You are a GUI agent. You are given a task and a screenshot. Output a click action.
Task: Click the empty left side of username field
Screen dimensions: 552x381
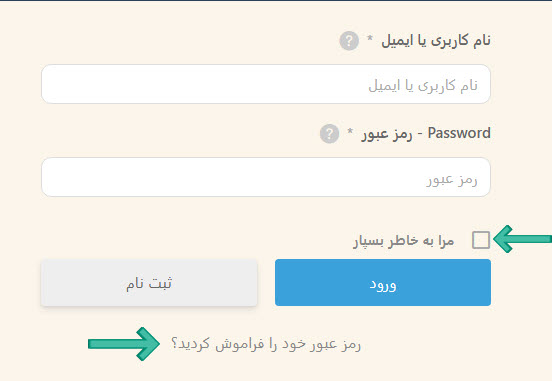coord(141,84)
